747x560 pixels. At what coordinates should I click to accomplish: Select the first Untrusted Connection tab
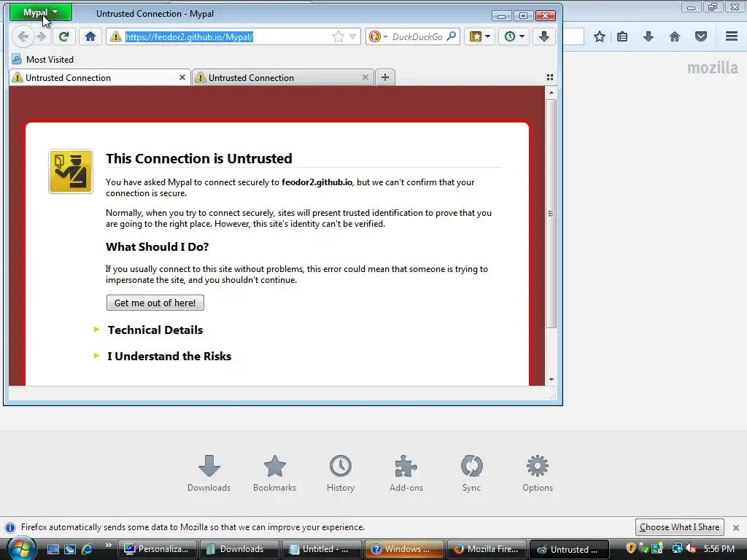(x=99, y=77)
